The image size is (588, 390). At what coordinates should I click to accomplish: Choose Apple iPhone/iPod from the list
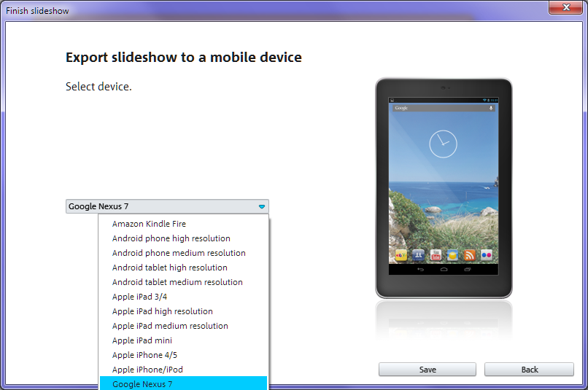click(184, 370)
